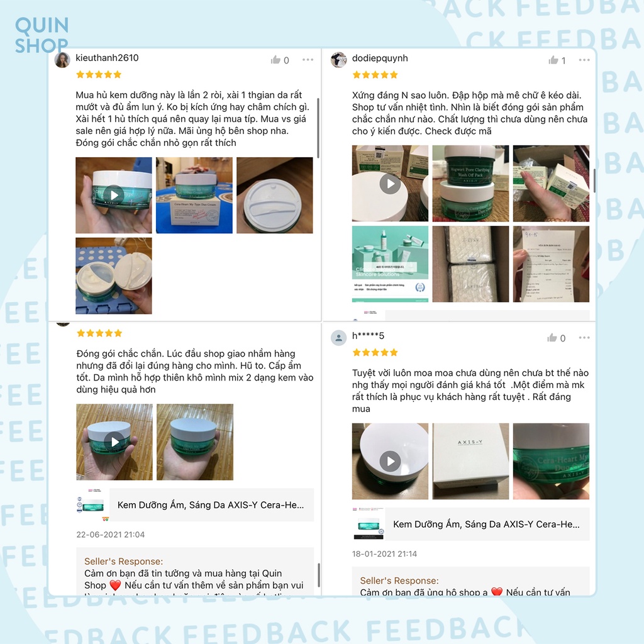
Task: Open the AXIS-Y white box photo
Action: (x=470, y=461)
